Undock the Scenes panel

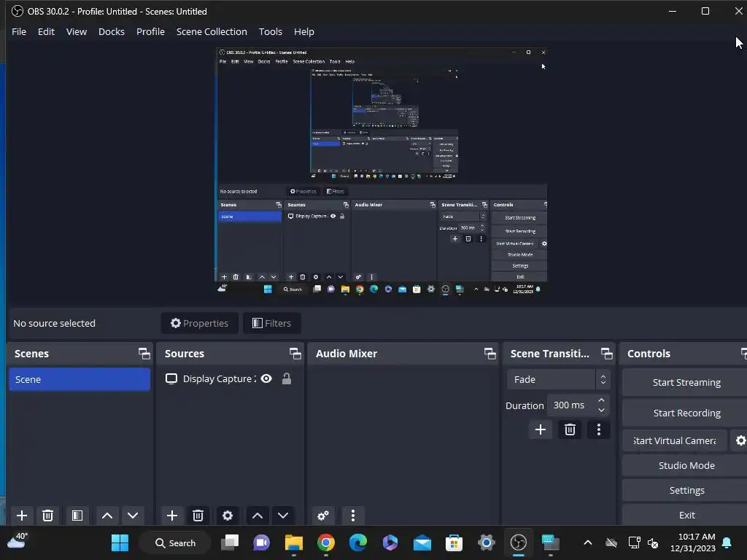pyautogui.click(x=144, y=354)
